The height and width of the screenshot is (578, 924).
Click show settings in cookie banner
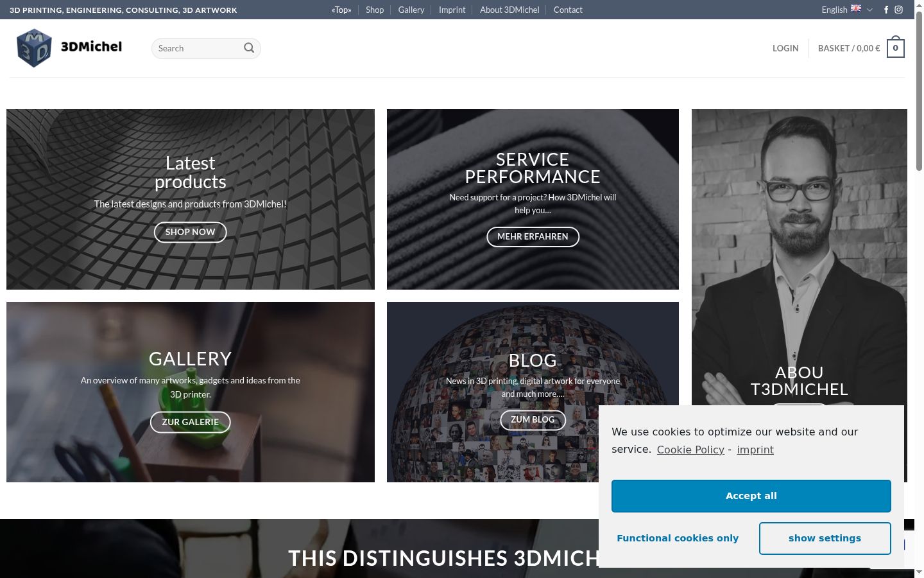[825, 538]
